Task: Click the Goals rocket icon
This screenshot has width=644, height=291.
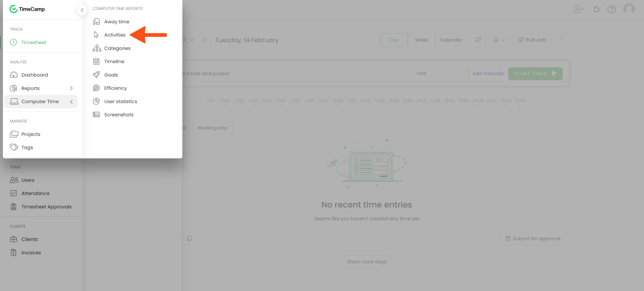Action: click(x=96, y=75)
